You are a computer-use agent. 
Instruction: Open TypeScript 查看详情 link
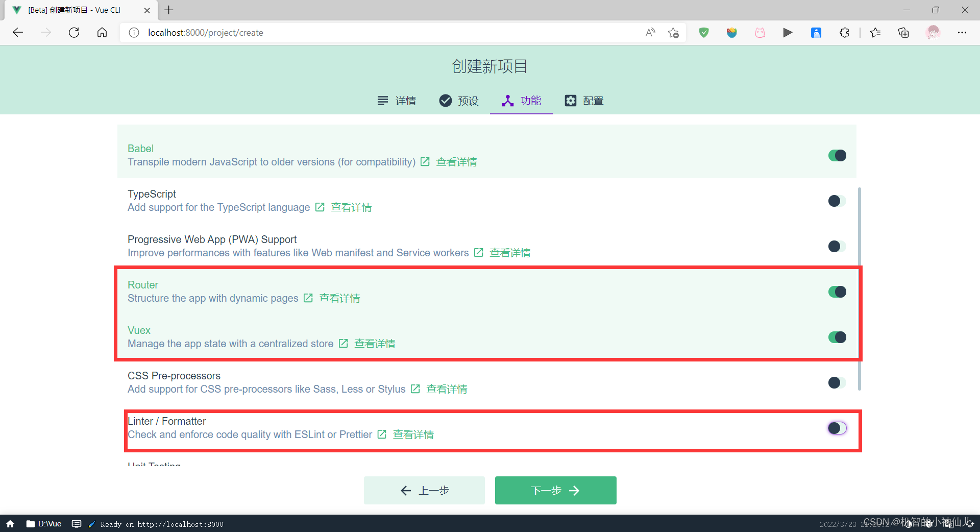(351, 207)
